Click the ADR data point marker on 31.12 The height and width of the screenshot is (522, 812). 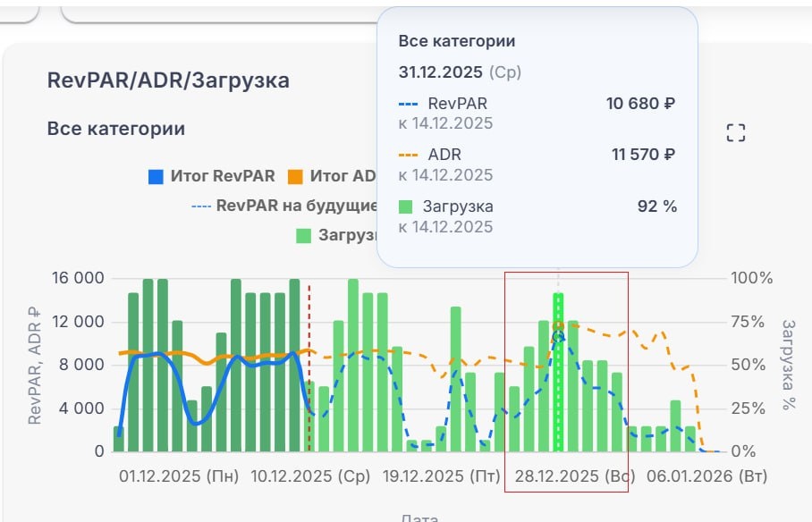point(558,326)
